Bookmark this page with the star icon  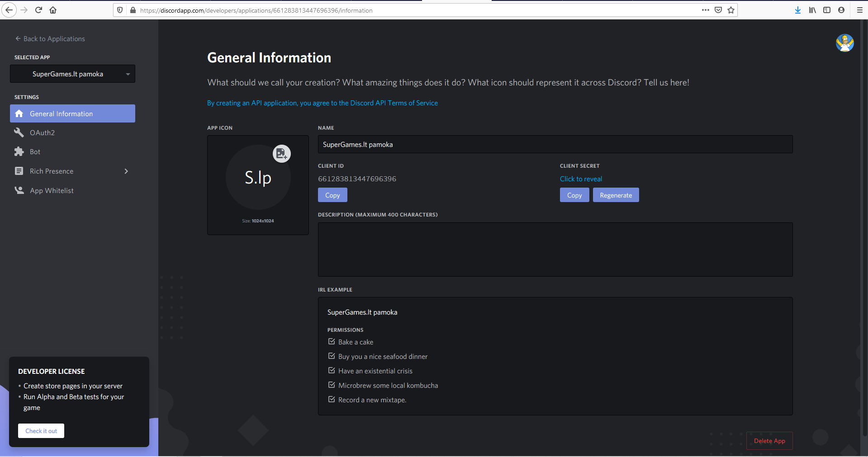pyautogui.click(x=731, y=10)
